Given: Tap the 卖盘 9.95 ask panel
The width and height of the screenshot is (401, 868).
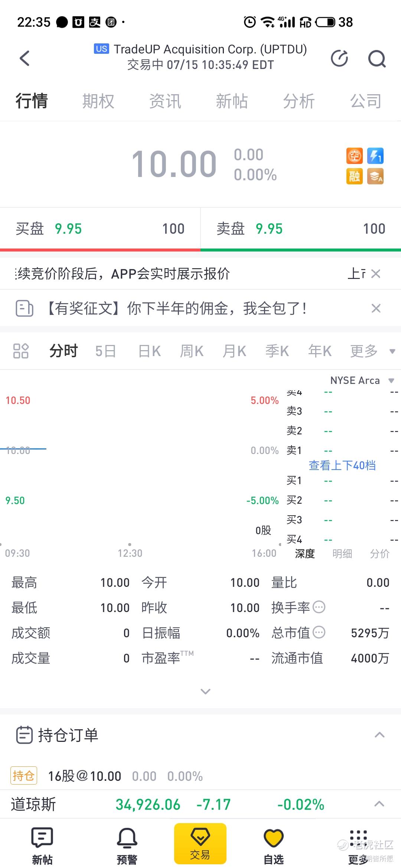Looking at the screenshot, I should 301,229.
